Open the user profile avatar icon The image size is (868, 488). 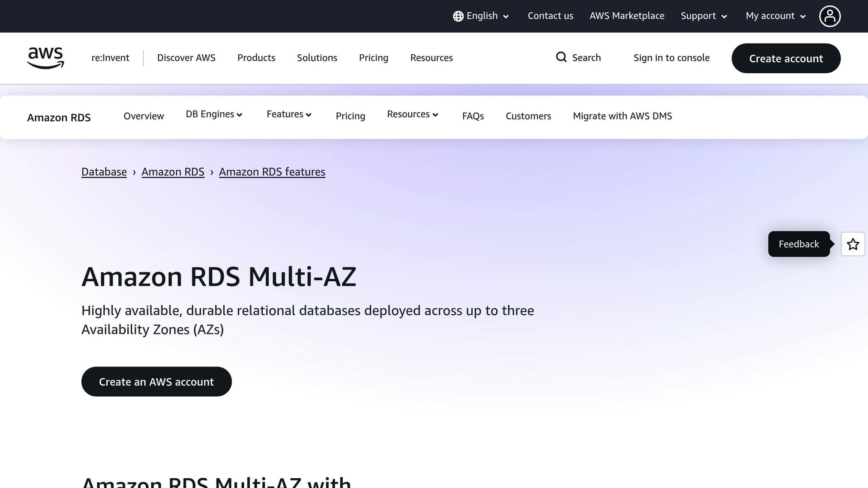[829, 16]
